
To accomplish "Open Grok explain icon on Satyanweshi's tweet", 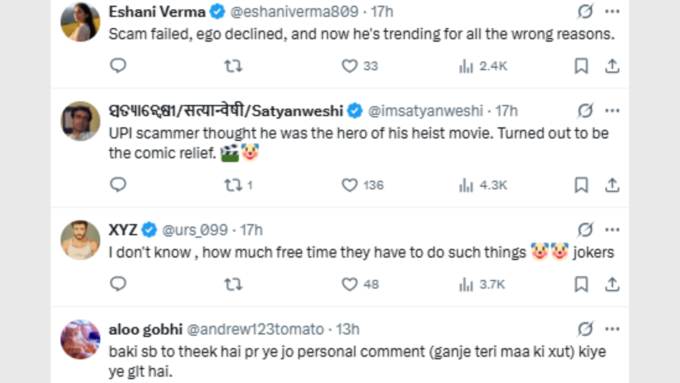I will (x=585, y=111).
